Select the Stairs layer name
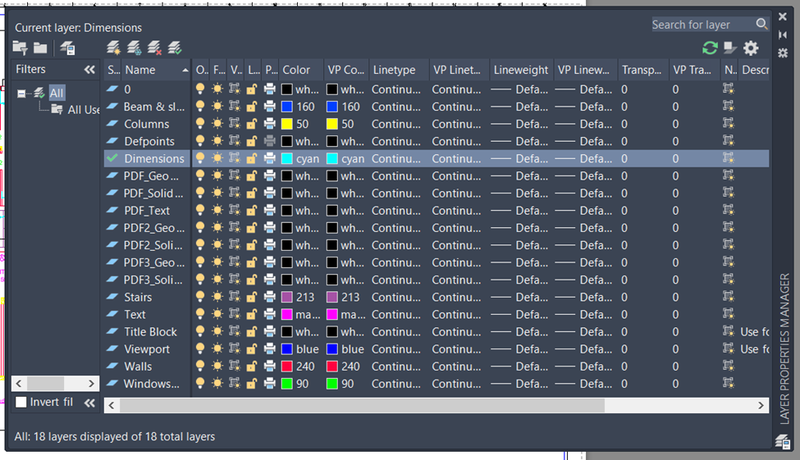The height and width of the screenshot is (460, 800). click(x=138, y=297)
